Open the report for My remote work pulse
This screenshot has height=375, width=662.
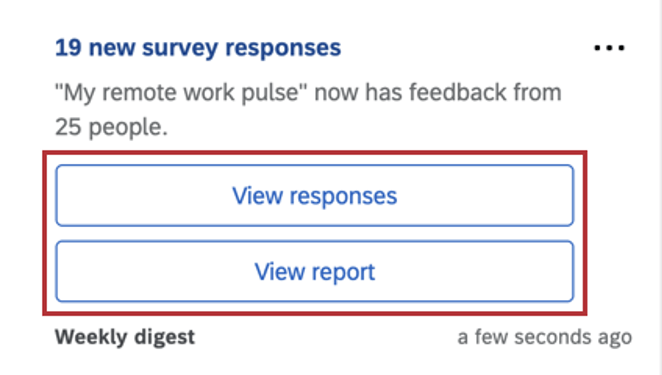315,272
